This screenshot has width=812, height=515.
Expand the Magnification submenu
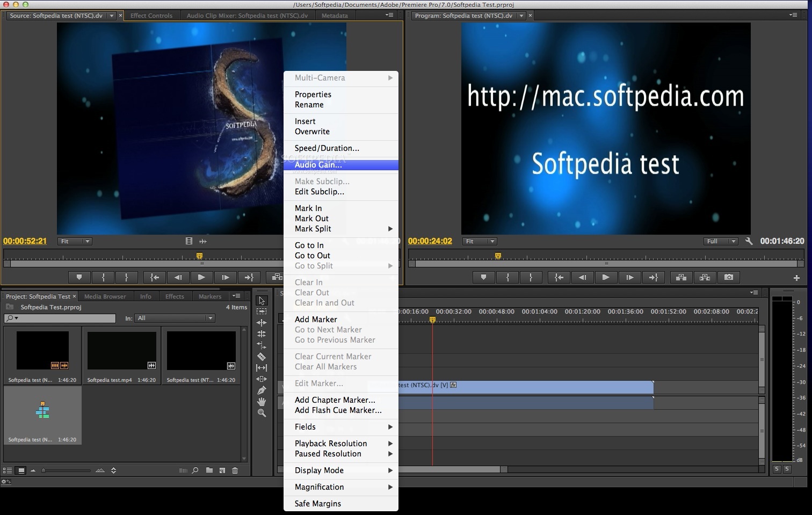coord(341,487)
